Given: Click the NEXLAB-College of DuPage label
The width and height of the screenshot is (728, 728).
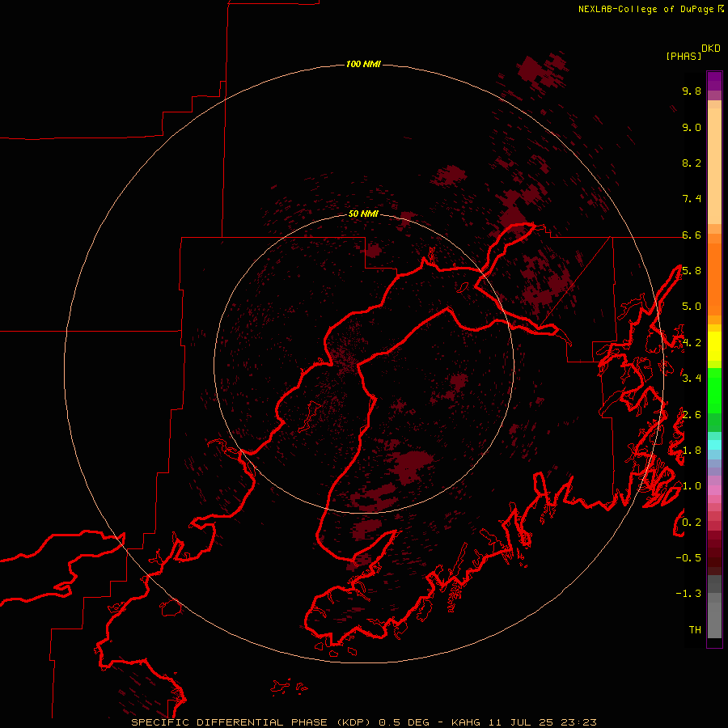Looking at the screenshot, I should [x=646, y=9].
